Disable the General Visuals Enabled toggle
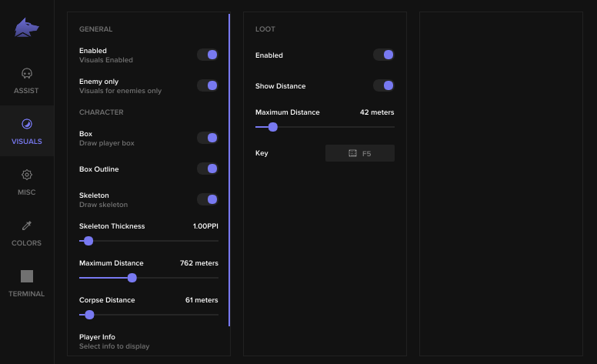This screenshot has width=597, height=364. click(x=208, y=55)
